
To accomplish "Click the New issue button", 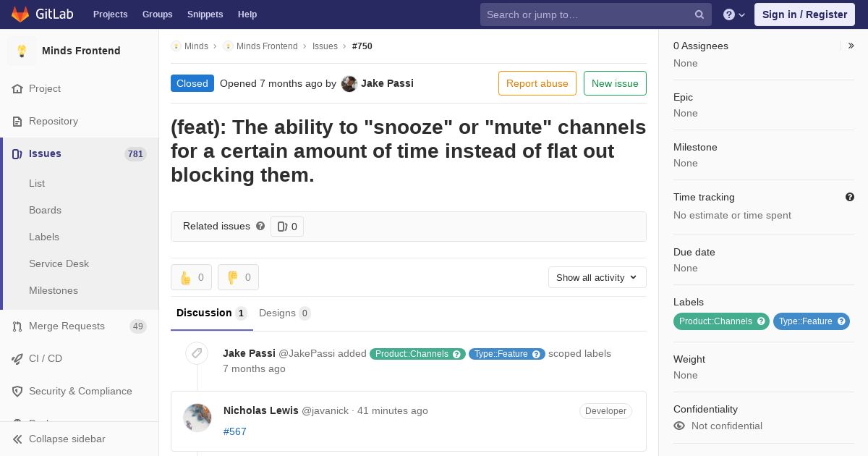I will (615, 83).
